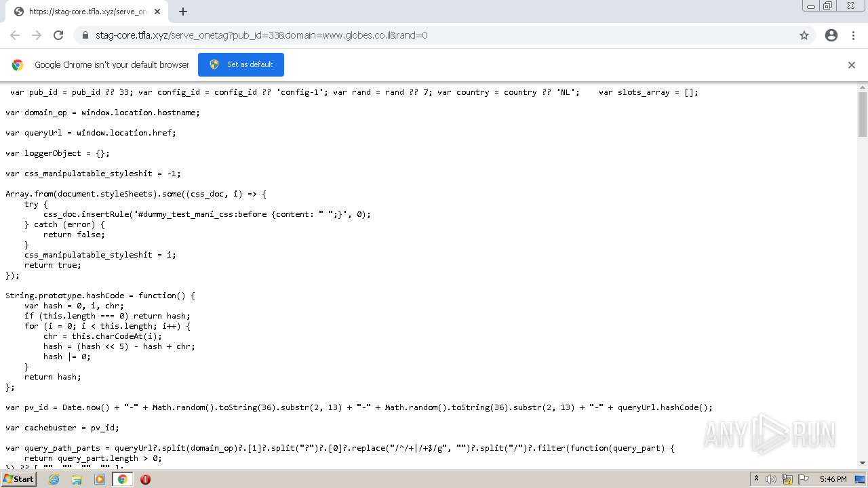The image size is (868, 488).
Task: Reload the current page
Action: point(58,35)
